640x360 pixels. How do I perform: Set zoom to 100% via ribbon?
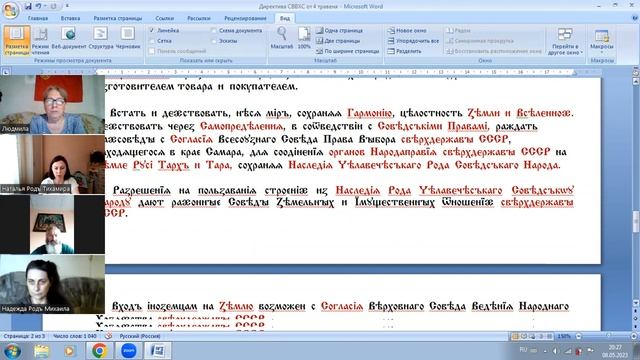(304, 38)
